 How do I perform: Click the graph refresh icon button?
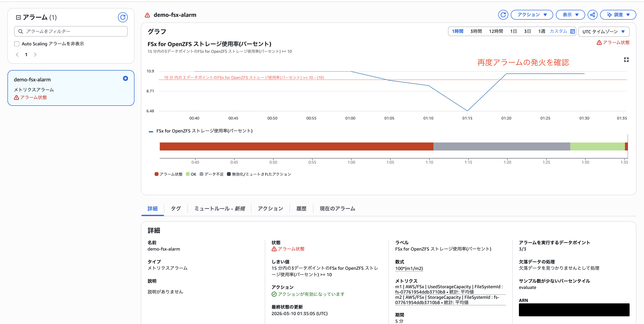tap(503, 15)
